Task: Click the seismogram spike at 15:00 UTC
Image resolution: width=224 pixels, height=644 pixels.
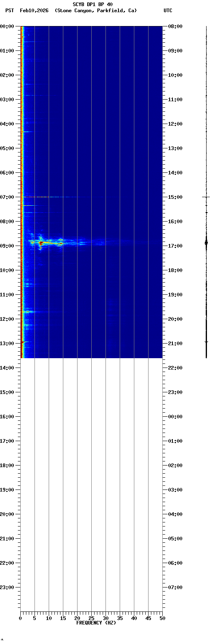Action: tap(206, 197)
